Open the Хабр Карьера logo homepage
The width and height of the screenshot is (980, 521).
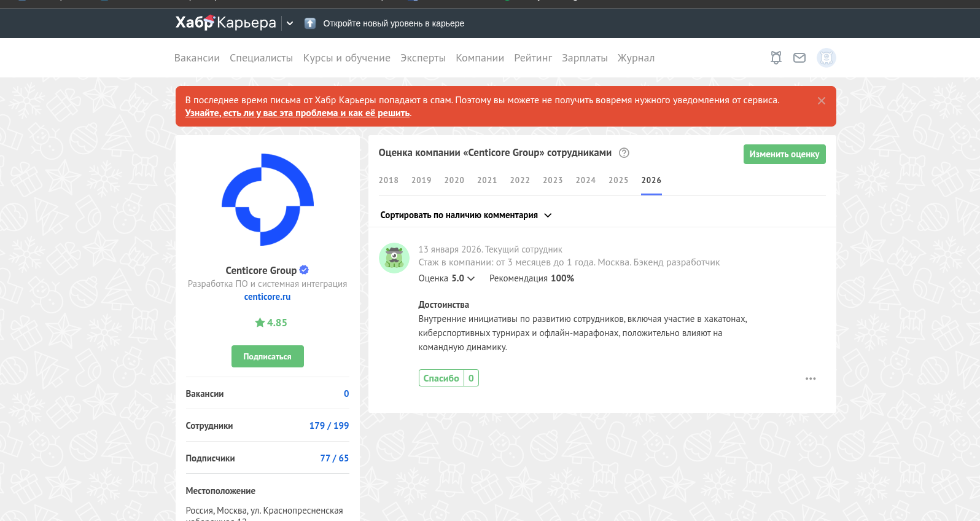coord(225,23)
